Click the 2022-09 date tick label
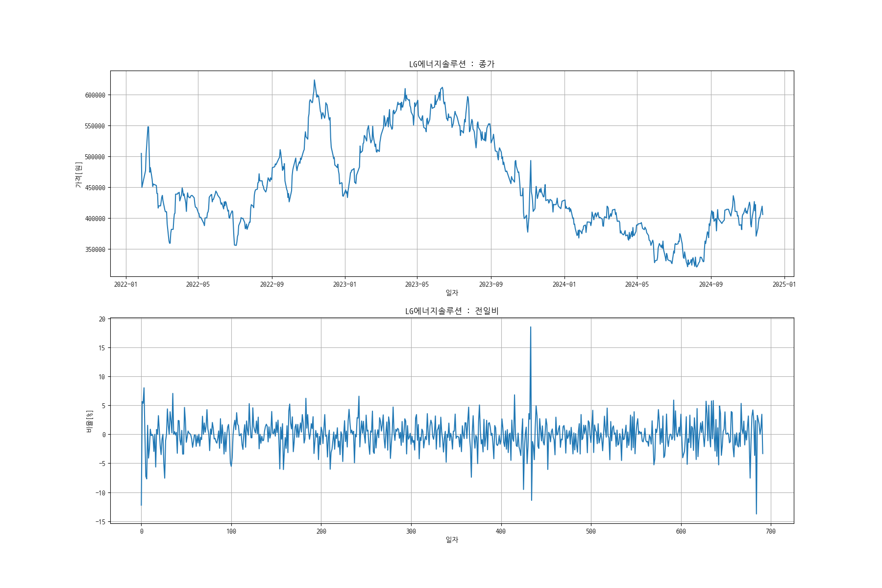The width and height of the screenshot is (882, 588). coord(272,284)
